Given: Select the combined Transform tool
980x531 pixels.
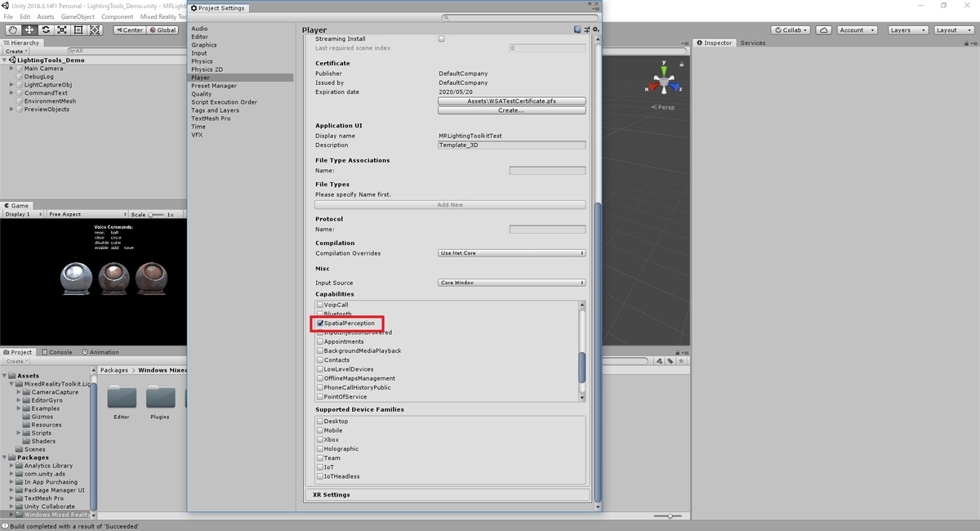Looking at the screenshot, I should tap(95, 29).
